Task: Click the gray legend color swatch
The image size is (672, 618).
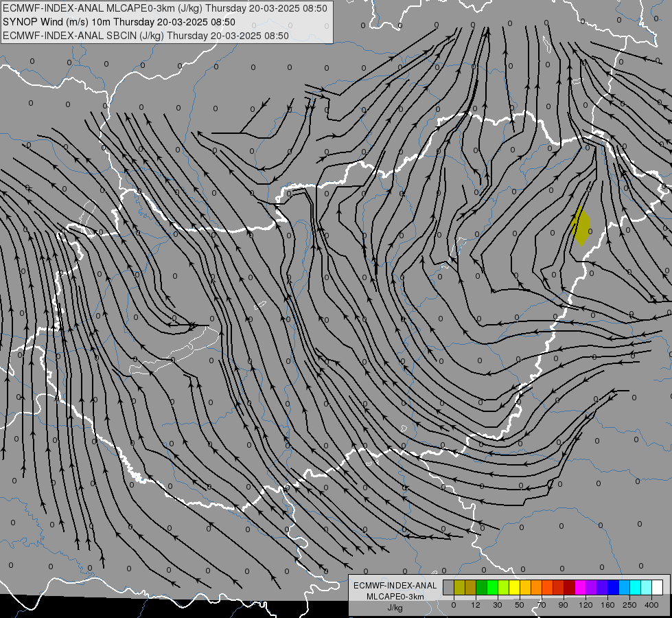Action: point(449,587)
